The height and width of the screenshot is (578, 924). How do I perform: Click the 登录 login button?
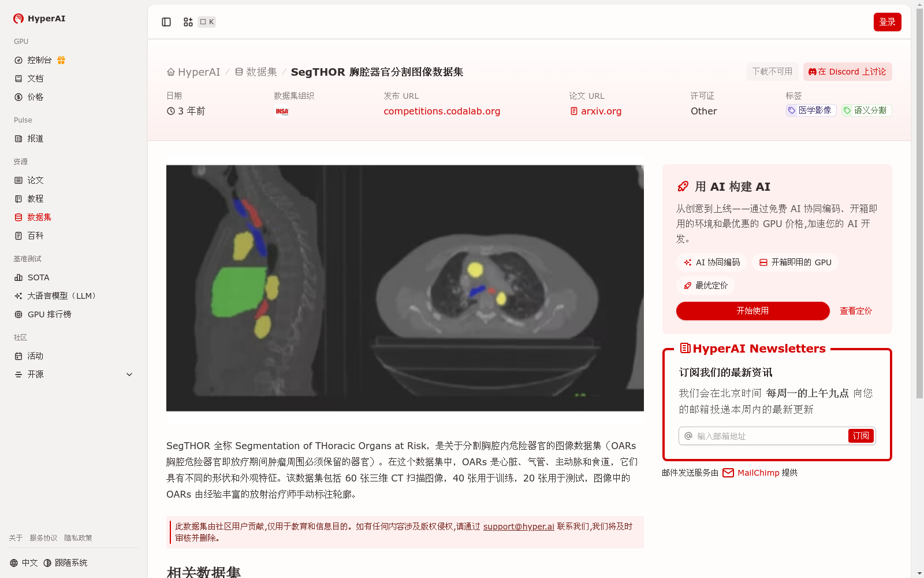887,22
